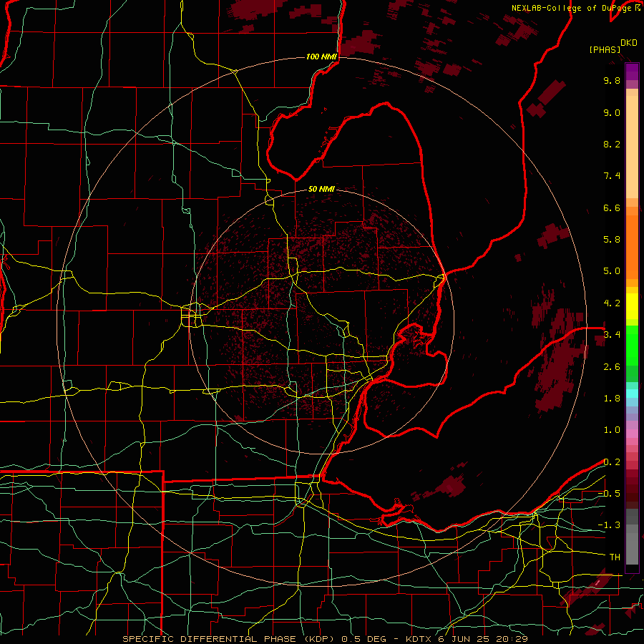Viewport: 644px width, 644px height.
Task: Click the TH threshold label on legend
Action: (615, 557)
